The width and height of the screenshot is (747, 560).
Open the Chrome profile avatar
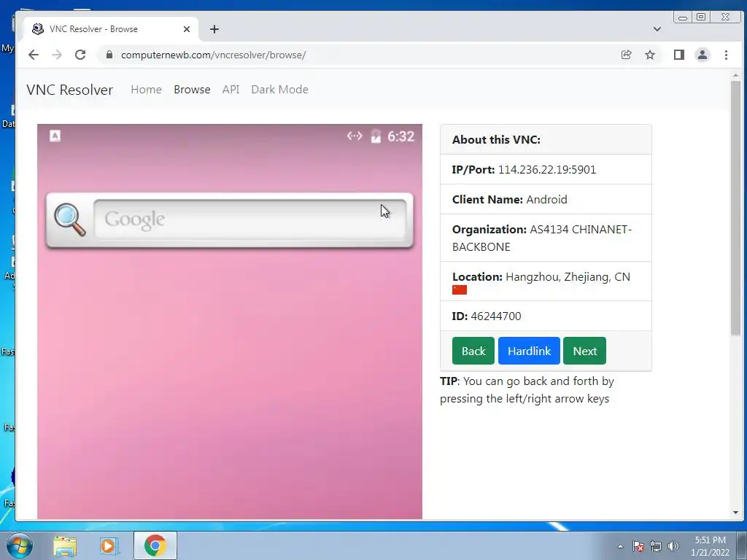pyautogui.click(x=703, y=55)
